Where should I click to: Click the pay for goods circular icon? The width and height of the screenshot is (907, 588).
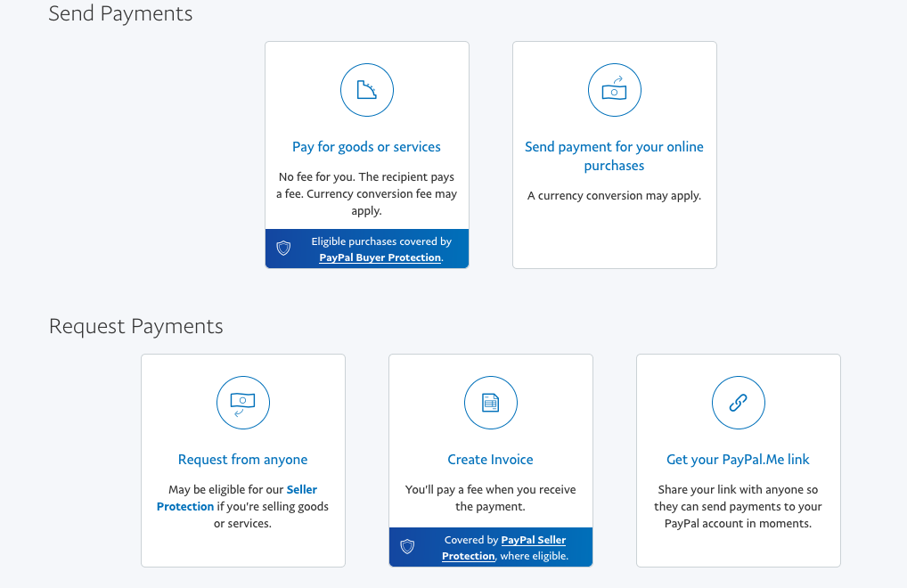(367, 90)
